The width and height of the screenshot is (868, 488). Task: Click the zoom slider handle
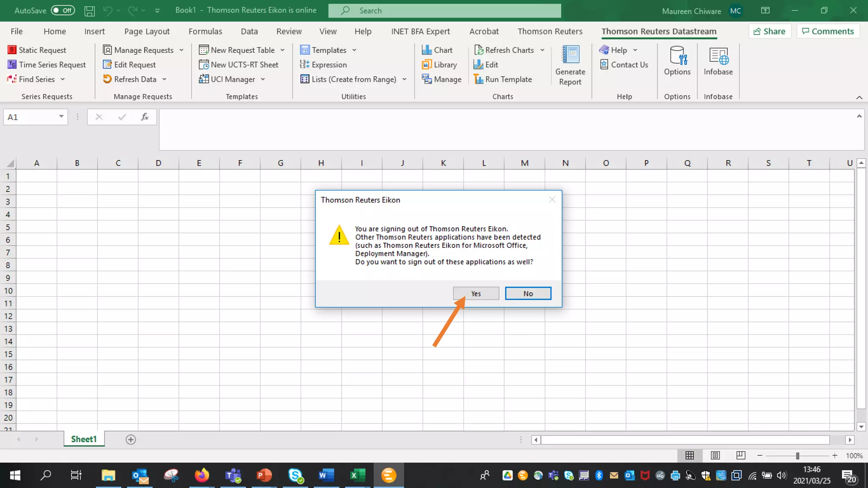(797, 456)
